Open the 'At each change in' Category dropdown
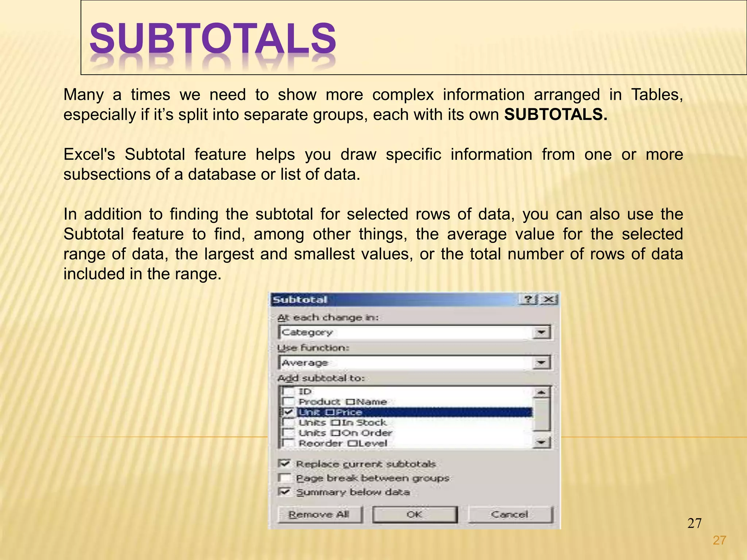The image size is (747, 560). point(541,332)
